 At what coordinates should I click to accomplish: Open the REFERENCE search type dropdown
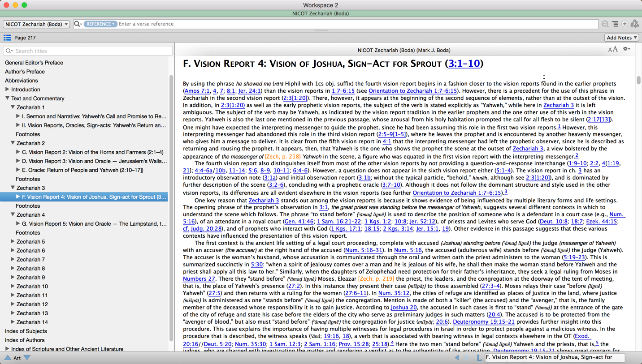tap(100, 24)
